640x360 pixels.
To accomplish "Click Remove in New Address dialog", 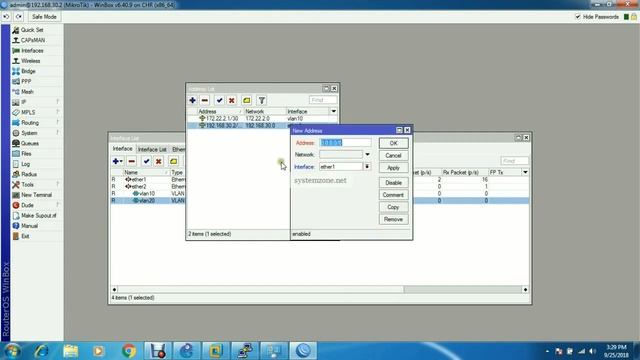I will coord(393,220).
